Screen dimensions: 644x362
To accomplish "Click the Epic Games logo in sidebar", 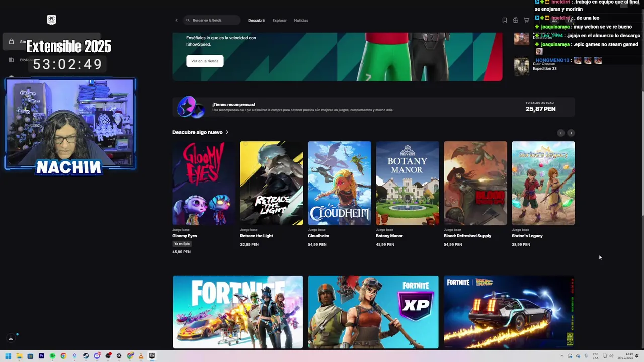I will (51, 20).
